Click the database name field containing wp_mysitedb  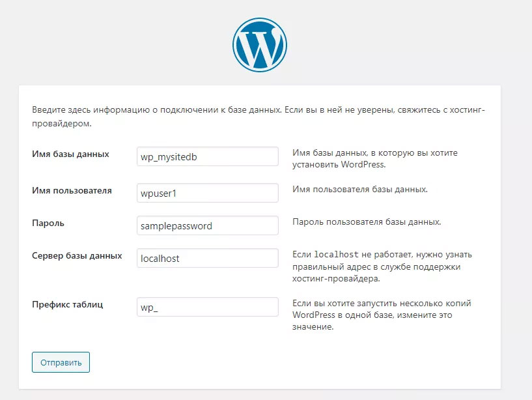pos(207,157)
